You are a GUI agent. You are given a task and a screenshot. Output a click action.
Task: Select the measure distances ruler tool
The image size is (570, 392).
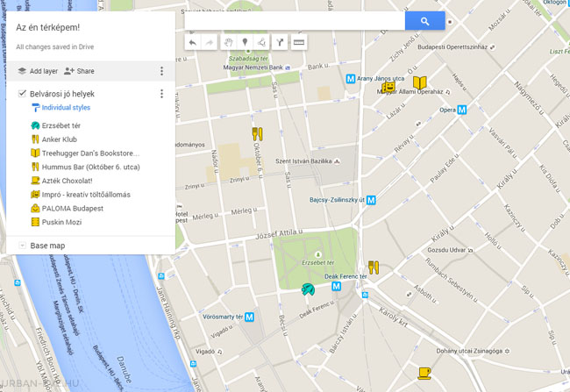(x=299, y=43)
